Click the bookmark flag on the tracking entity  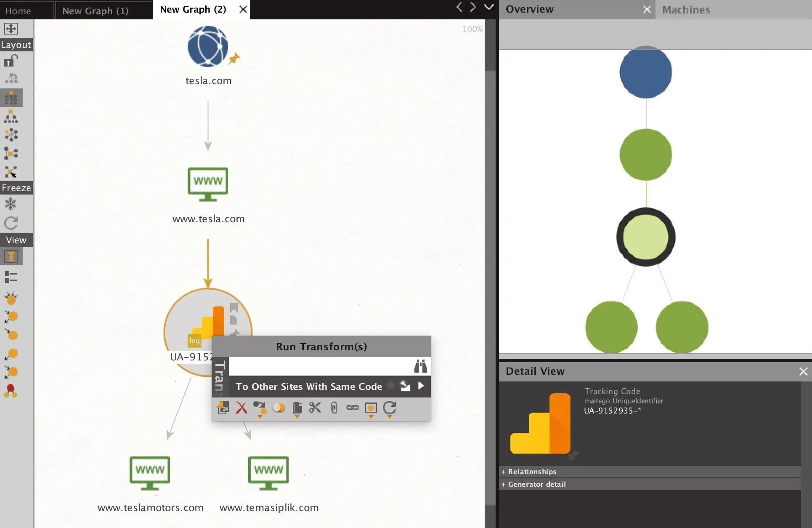(x=234, y=308)
